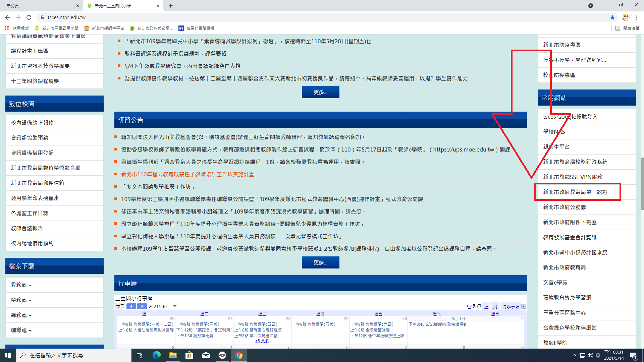Image resolution: width=644 pixels, height=362 pixels.
Task: Open 新北市110年程式教育啟蒙種子教師培訓 link
Action: (187, 174)
